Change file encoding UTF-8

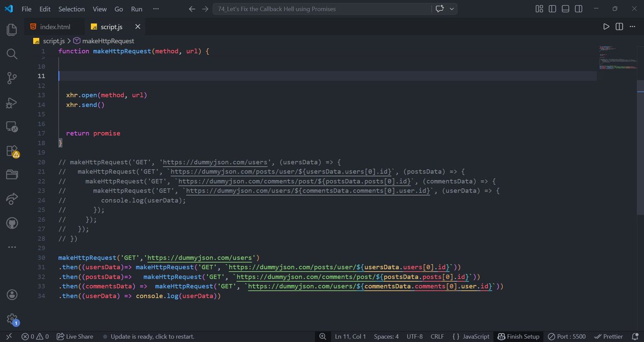pos(415,337)
